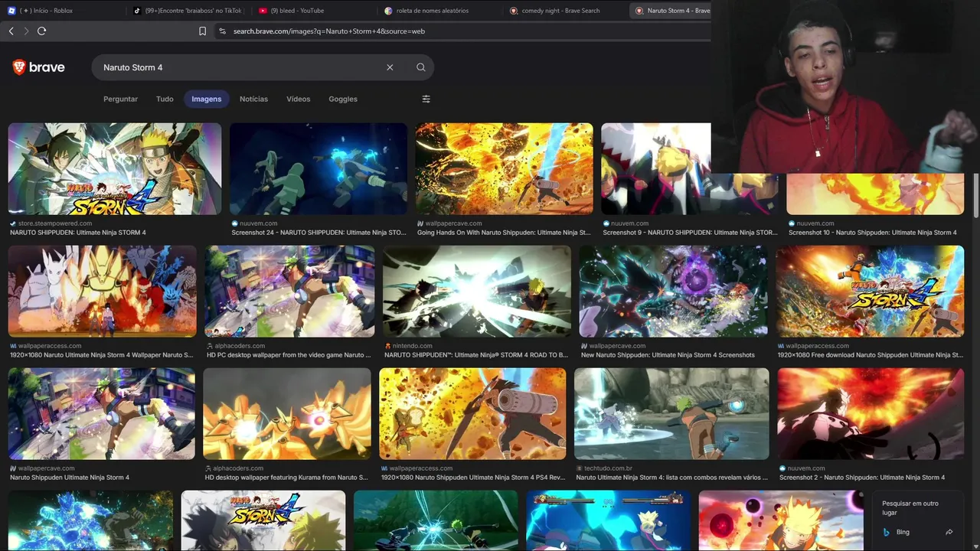980x551 pixels.
Task: Open image filter settings icon next to Goggles
Action: [426, 99]
